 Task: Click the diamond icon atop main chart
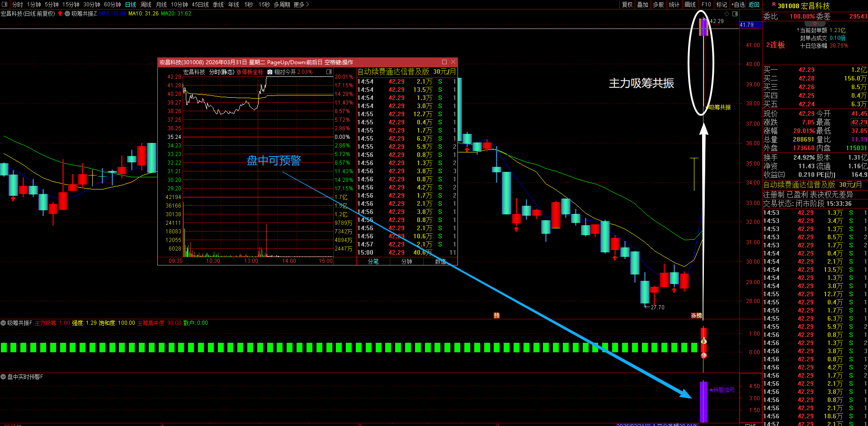[x=727, y=14]
